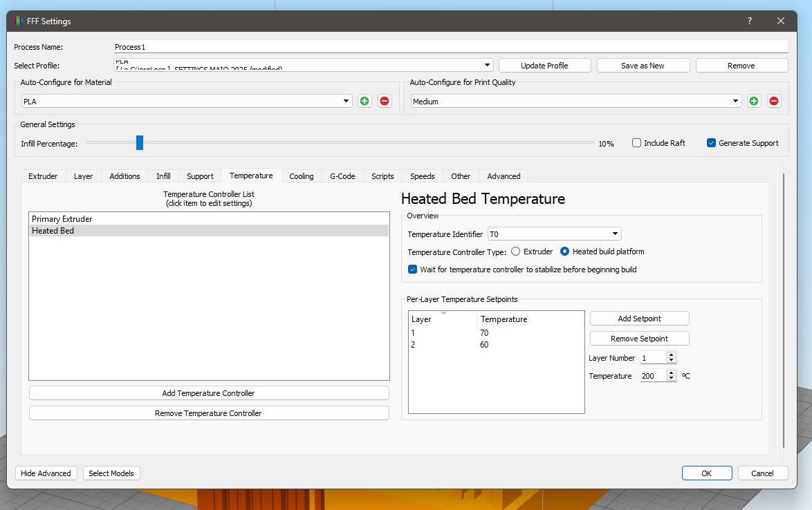Remove the Medium print quality preset
812x510 pixels.
[774, 101]
